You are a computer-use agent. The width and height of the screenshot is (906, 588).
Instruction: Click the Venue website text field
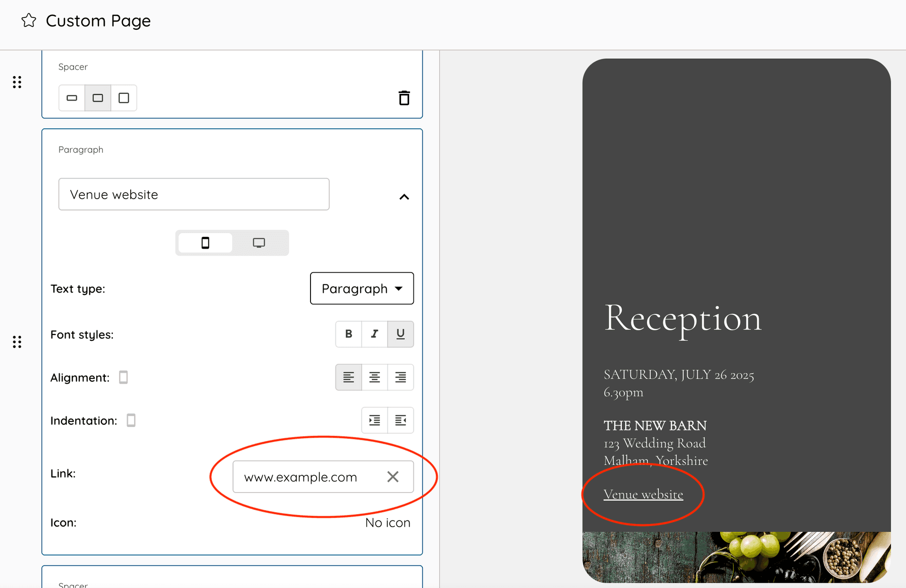(193, 194)
